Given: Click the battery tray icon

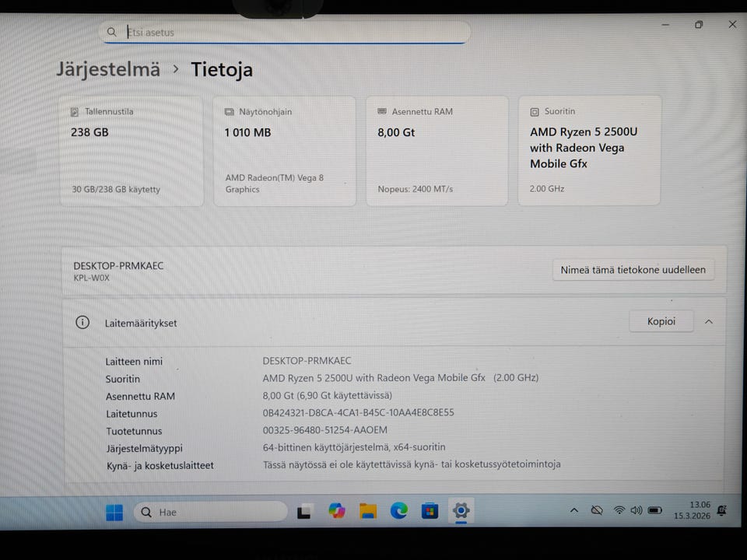Looking at the screenshot, I should pyautogui.click(x=655, y=510).
